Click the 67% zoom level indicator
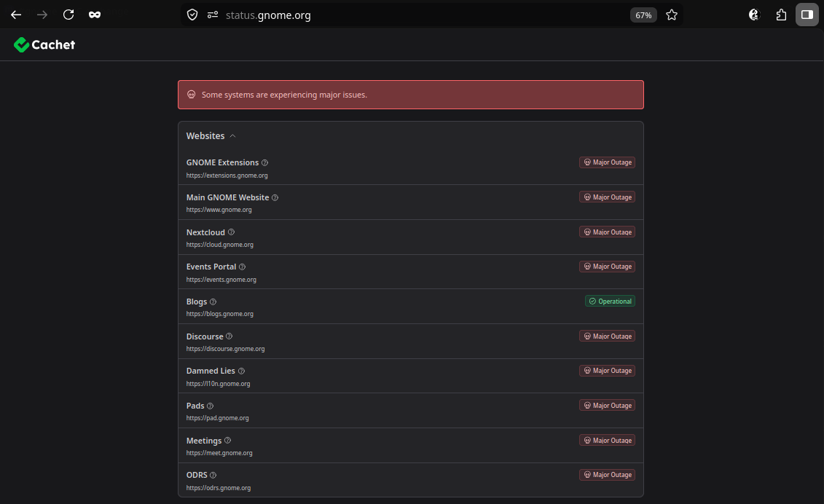824x504 pixels. pos(643,15)
